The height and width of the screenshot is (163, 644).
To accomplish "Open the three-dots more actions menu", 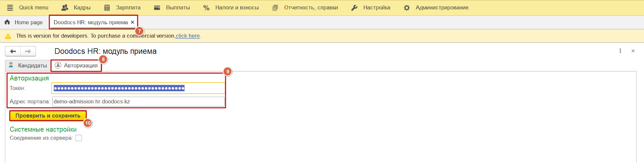I will (620, 51).
